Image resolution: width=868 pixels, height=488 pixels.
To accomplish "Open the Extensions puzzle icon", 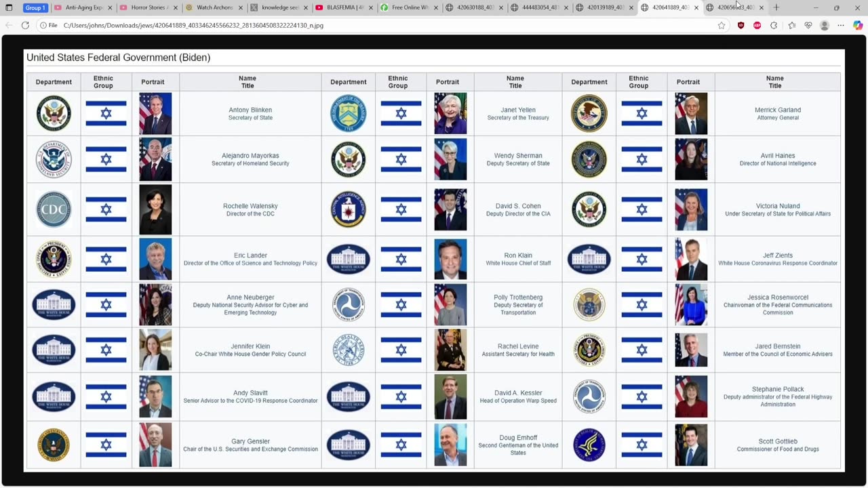I will (x=774, y=25).
